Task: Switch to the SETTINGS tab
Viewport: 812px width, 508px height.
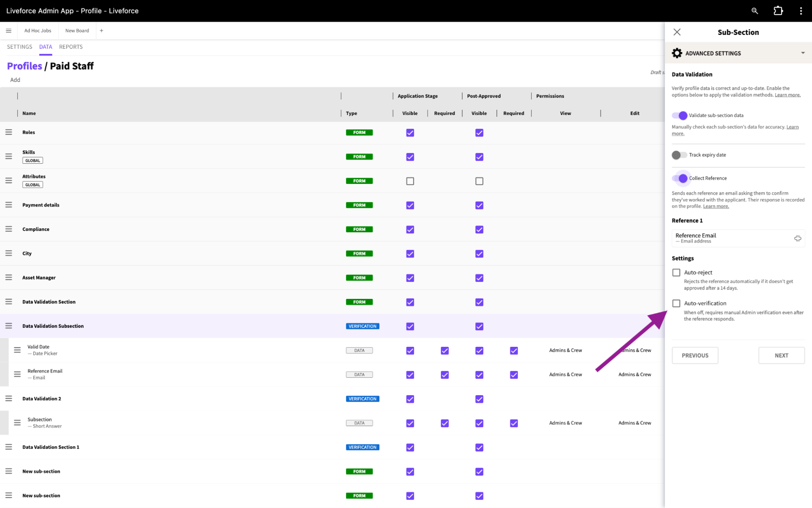Action: coord(19,47)
